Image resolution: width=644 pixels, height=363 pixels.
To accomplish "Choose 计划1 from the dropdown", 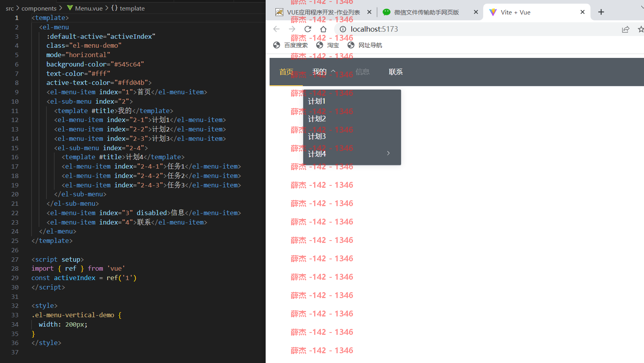I will click(352, 101).
